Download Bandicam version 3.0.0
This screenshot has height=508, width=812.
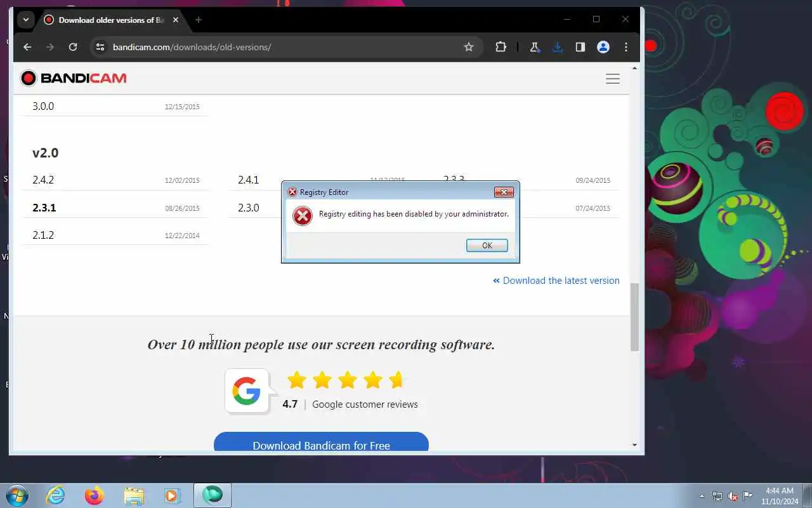click(43, 106)
